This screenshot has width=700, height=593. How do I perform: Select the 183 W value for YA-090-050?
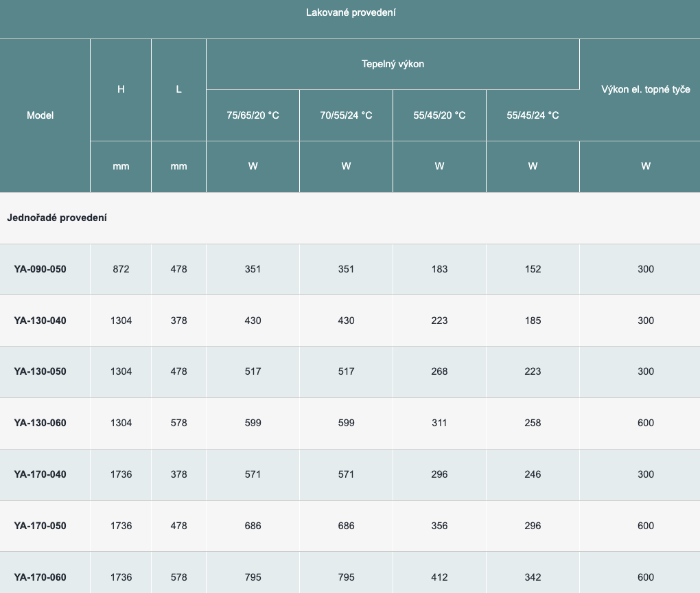tap(439, 269)
